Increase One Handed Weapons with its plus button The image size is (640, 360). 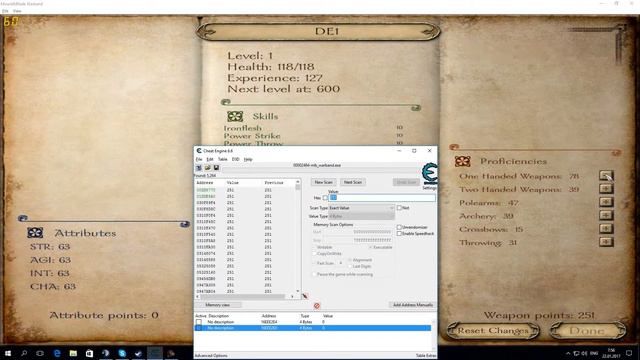(x=606, y=176)
